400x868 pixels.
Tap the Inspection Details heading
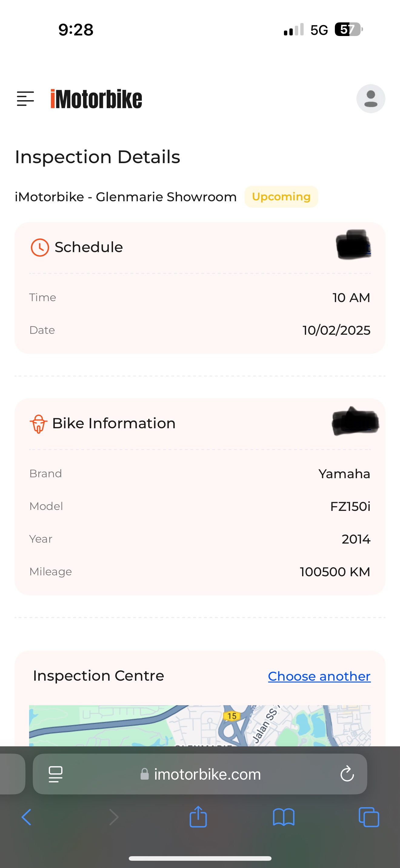click(x=98, y=157)
